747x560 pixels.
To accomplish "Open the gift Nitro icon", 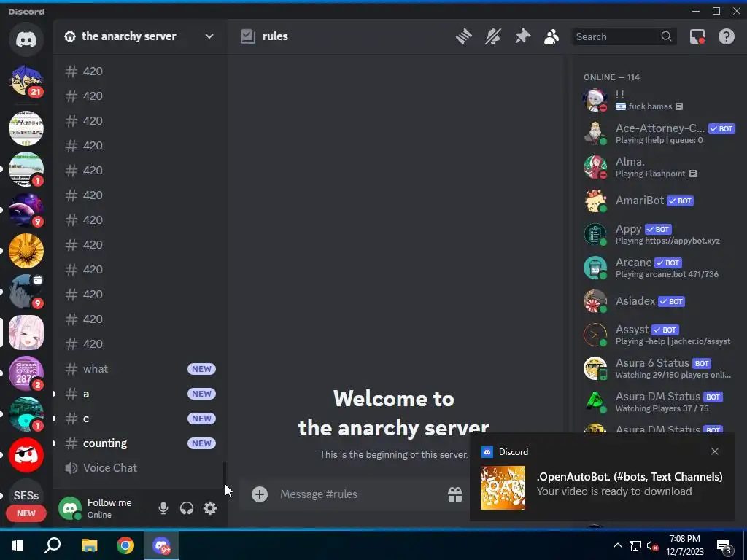I will 455,494.
